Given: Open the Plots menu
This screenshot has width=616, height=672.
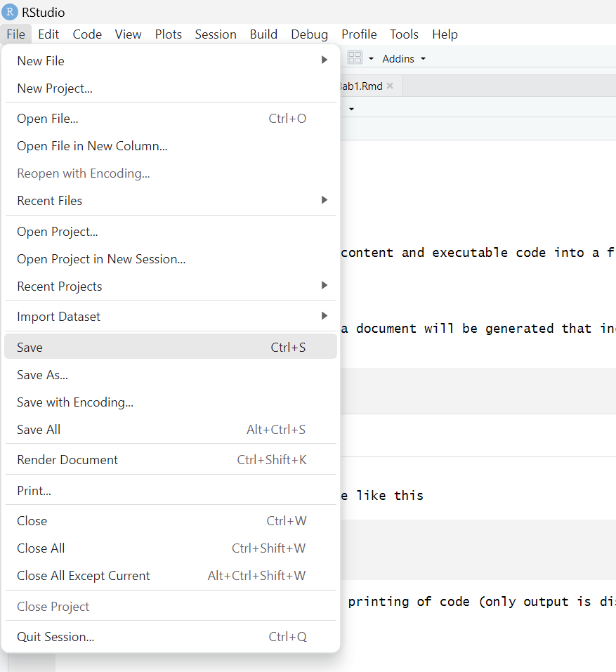Looking at the screenshot, I should 168,34.
